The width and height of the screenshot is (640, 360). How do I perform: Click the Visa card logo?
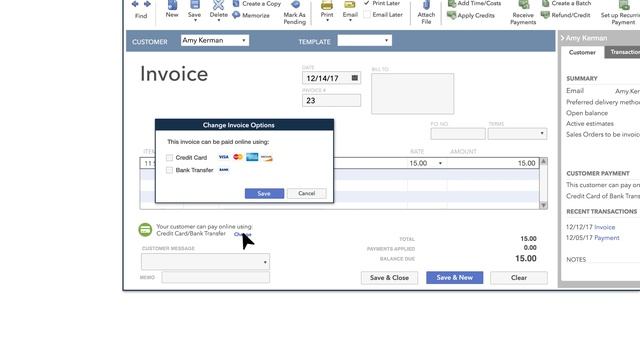223,157
